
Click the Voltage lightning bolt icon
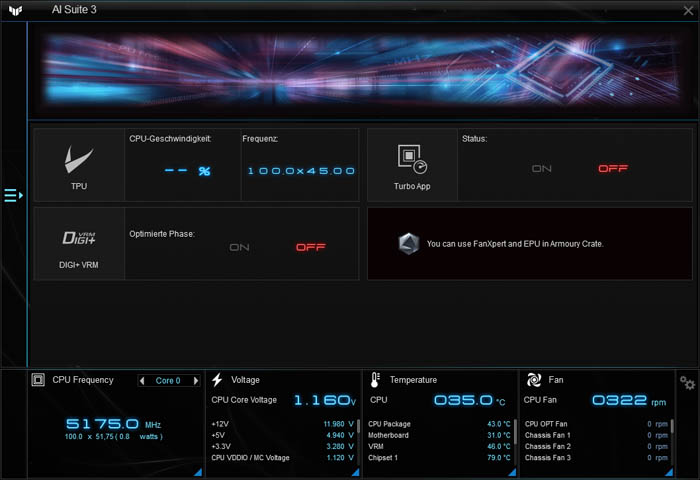point(217,380)
